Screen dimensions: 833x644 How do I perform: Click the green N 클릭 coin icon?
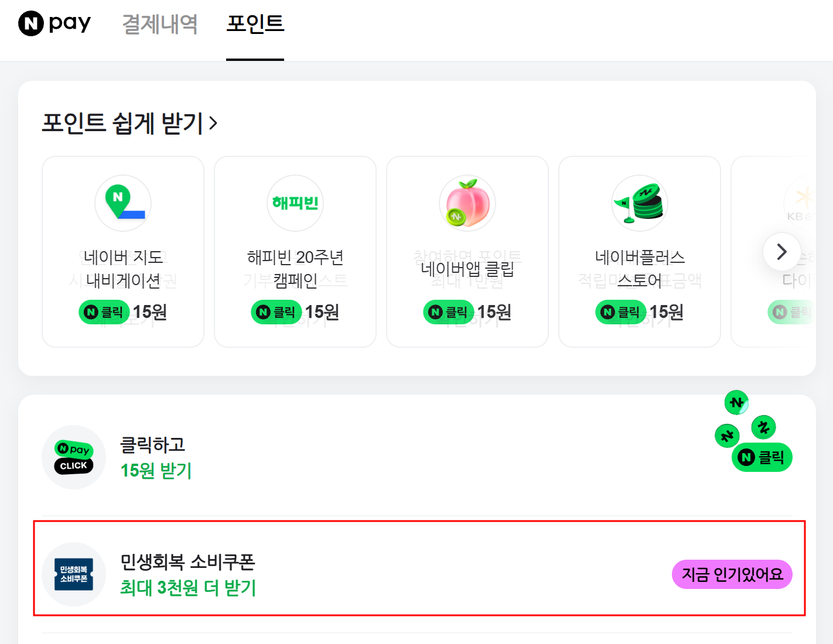762,457
